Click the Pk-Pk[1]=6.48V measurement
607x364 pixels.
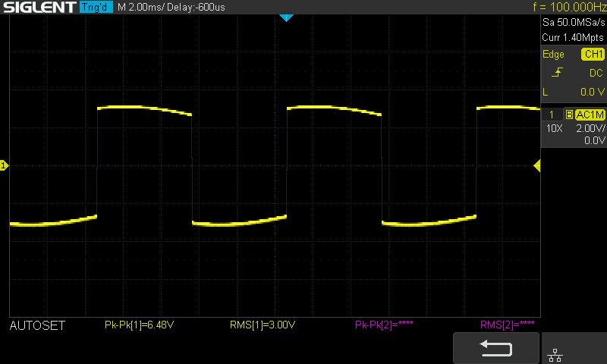pos(140,325)
